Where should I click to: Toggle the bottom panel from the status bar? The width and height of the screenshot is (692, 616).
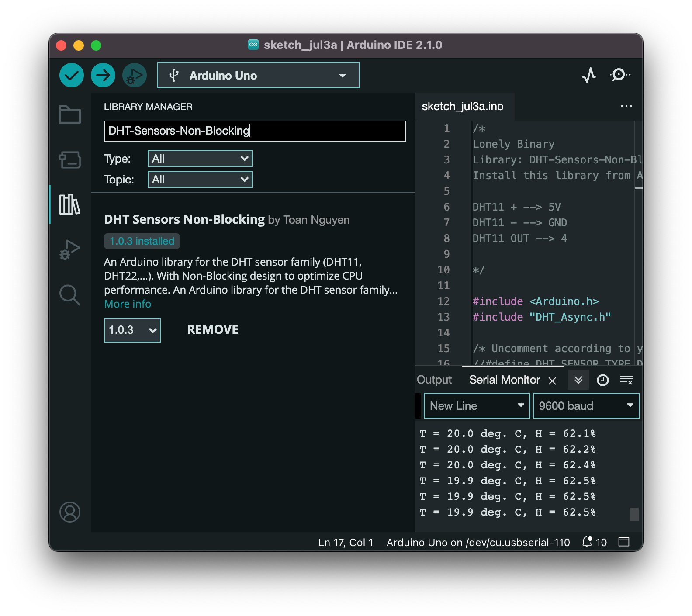coord(624,542)
